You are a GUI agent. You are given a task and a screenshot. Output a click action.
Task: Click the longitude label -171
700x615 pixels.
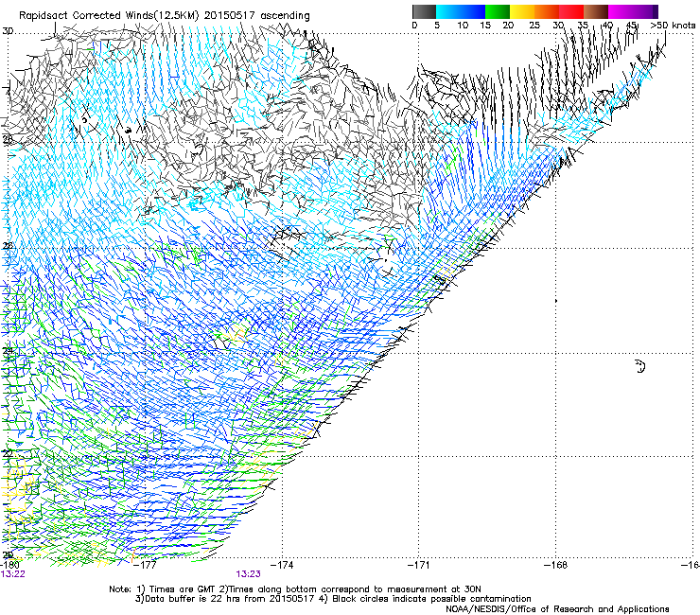point(419,565)
